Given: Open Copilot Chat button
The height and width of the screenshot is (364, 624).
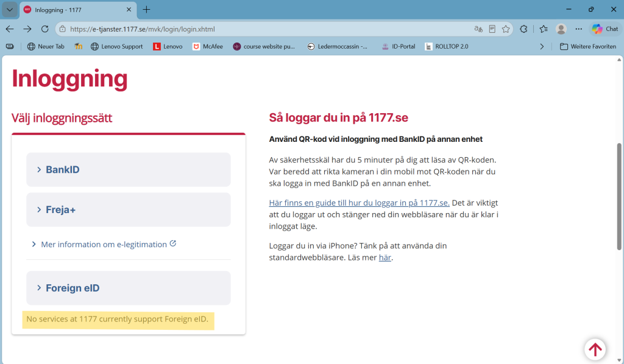Looking at the screenshot, I should click(605, 29).
